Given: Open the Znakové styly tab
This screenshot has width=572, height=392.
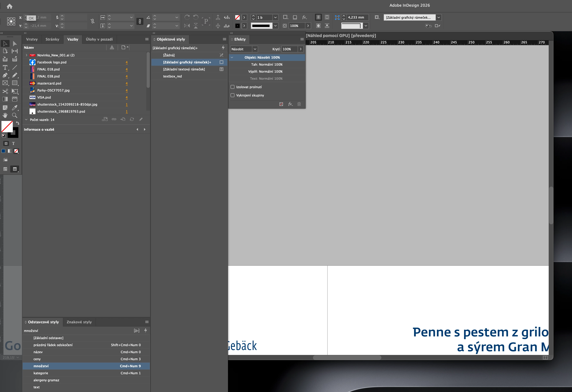Looking at the screenshot, I should [79, 322].
